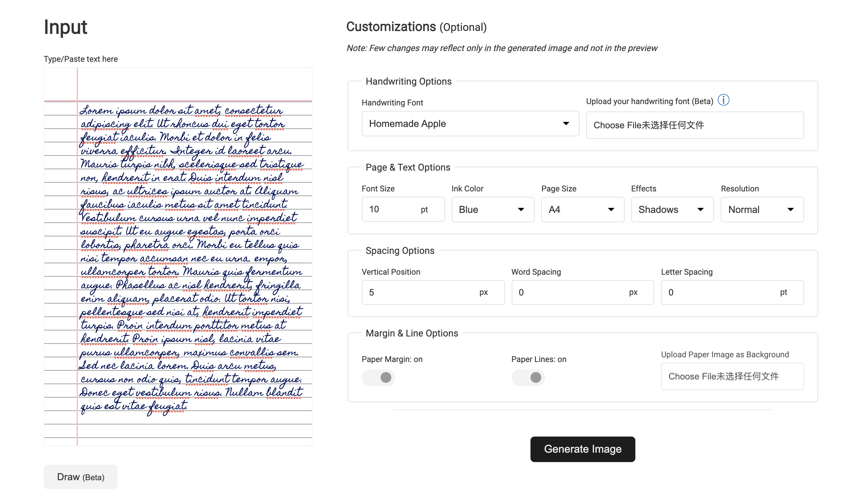This screenshot has height=497, width=868.
Task: Click the info icon beside handwriting font upload
Action: (723, 100)
